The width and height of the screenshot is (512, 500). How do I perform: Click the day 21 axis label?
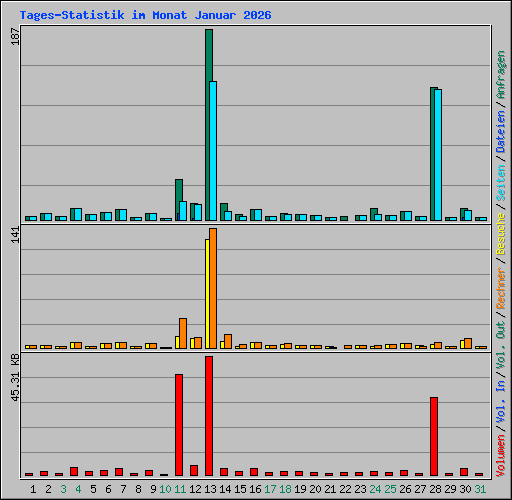point(330,489)
